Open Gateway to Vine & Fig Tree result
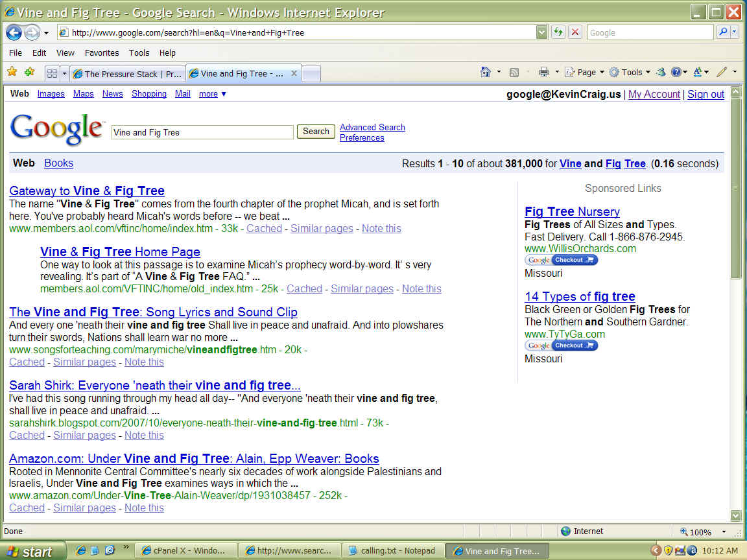 point(87,191)
